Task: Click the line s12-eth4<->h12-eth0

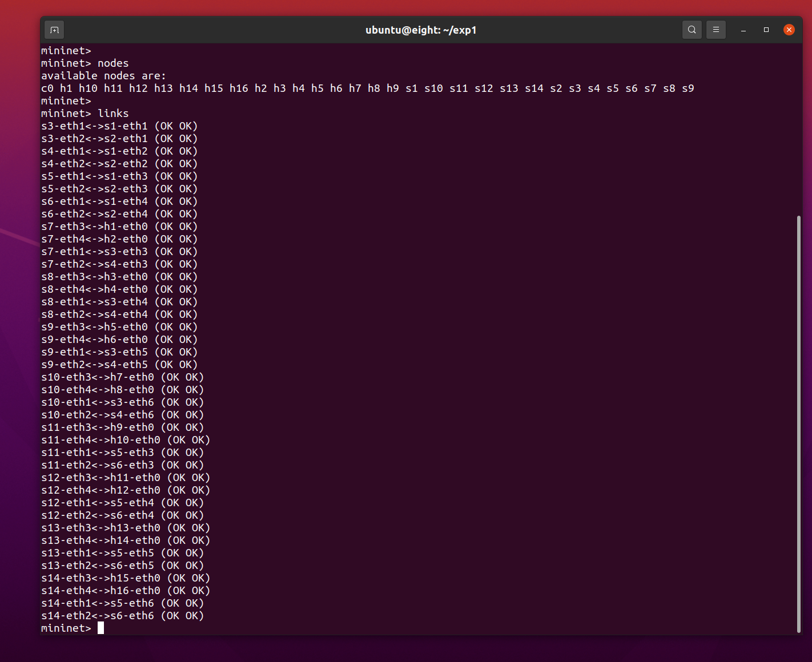Action: pos(126,490)
